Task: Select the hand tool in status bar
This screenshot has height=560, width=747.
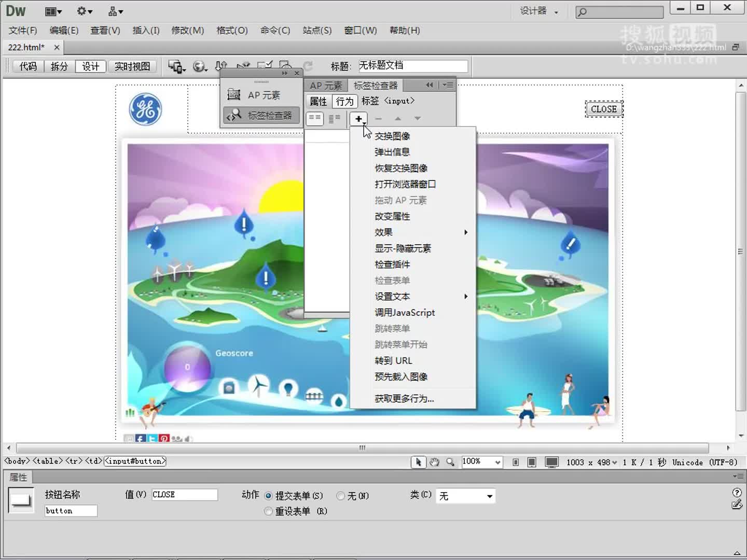Action: [x=435, y=462]
